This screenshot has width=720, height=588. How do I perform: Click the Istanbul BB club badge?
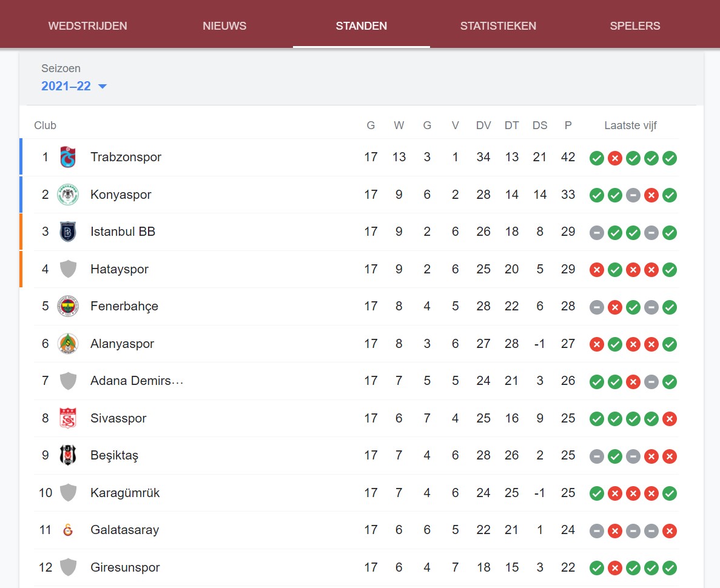point(68,232)
